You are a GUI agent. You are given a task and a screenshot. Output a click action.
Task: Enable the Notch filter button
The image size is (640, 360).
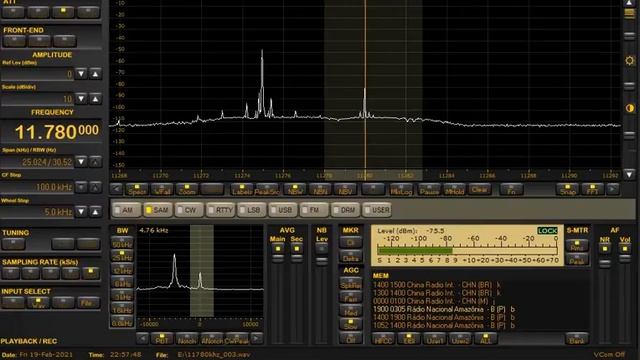click(x=187, y=339)
